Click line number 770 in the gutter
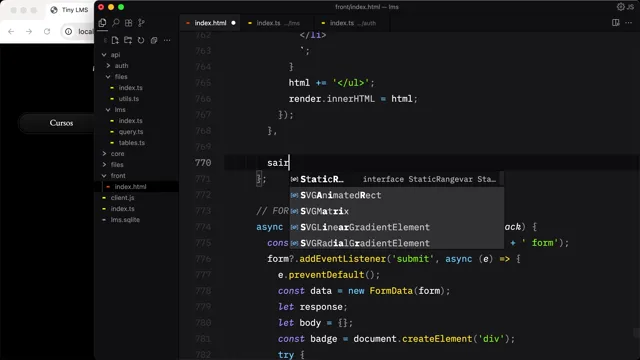 coord(203,162)
